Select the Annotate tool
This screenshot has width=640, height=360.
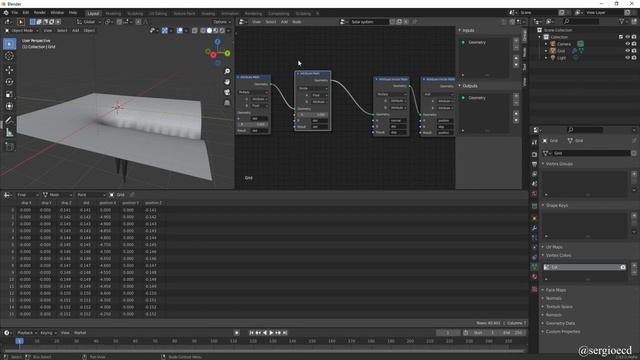coord(9,120)
